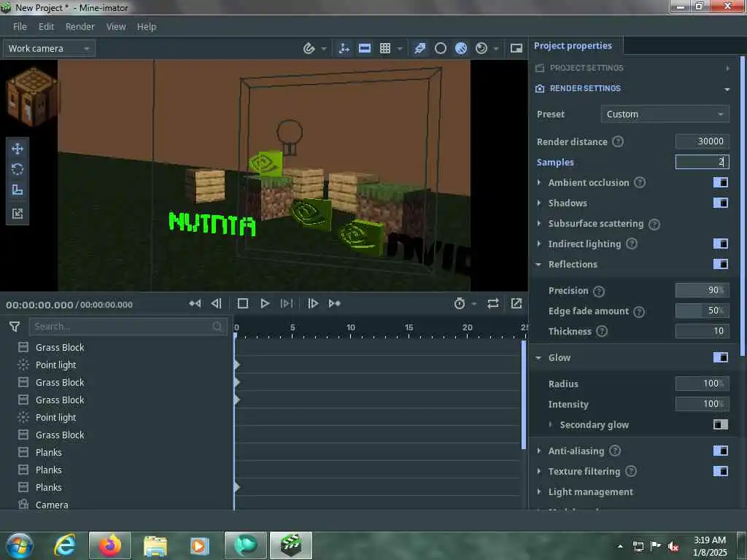Toggle the Anti-aliasing switch

[x=720, y=451]
